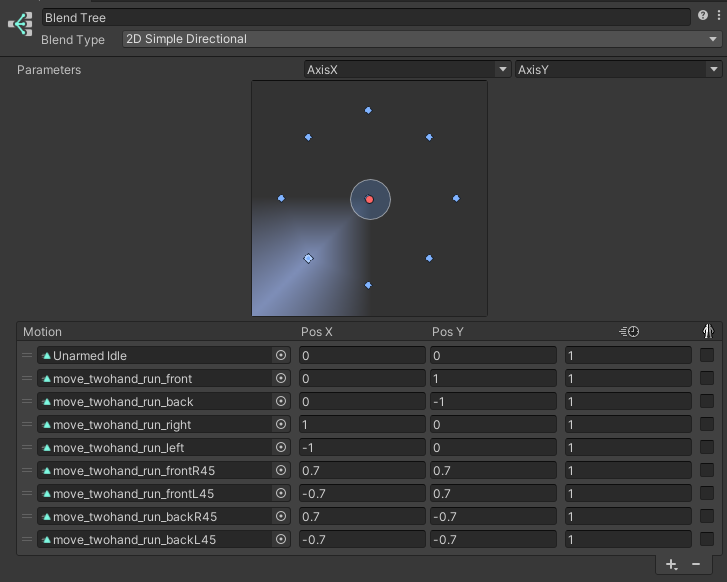Screen dimensions: 727x582
Task: Click the Pos X column header
Action: (x=317, y=332)
